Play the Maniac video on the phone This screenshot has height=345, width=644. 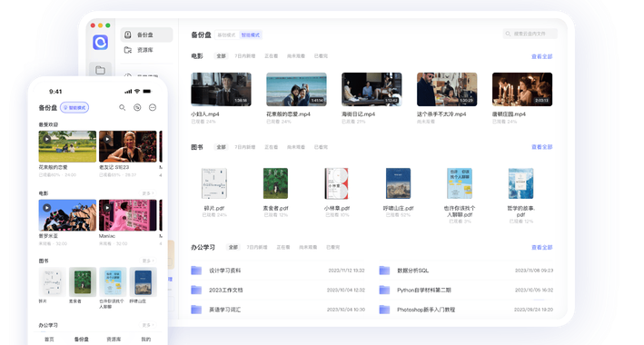coord(128,215)
